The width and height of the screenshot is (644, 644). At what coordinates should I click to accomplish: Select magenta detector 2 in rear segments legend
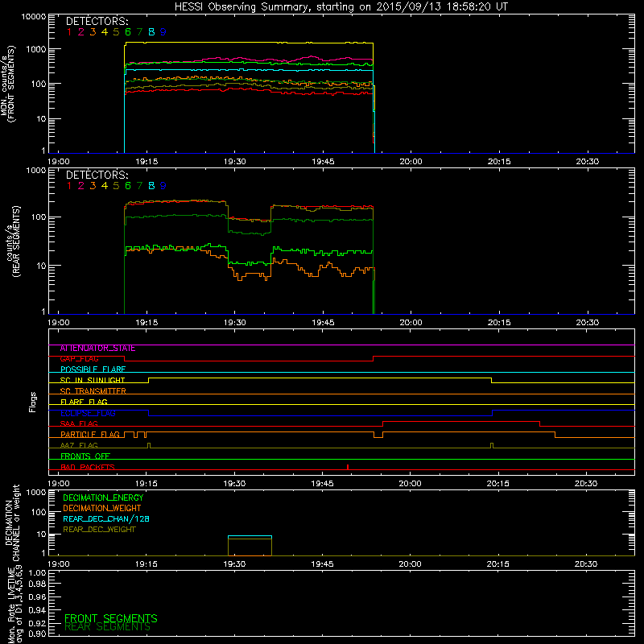click(81, 186)
